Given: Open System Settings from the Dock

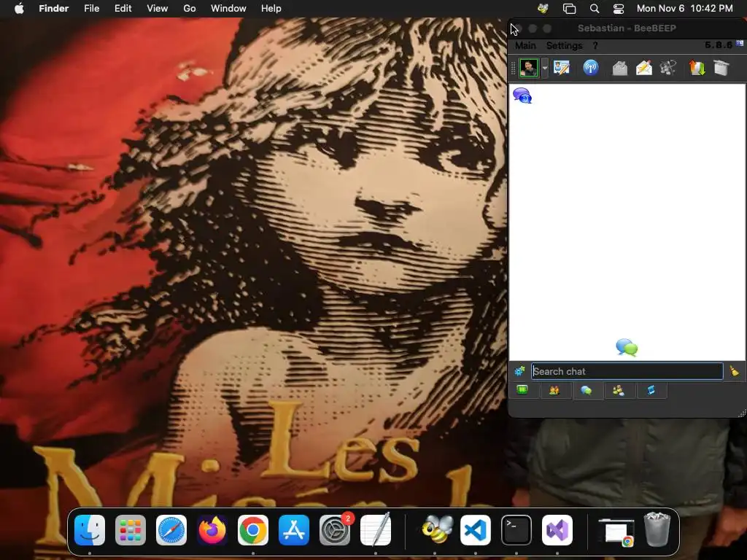Looking at the screenshot, I should click(335, 530).
